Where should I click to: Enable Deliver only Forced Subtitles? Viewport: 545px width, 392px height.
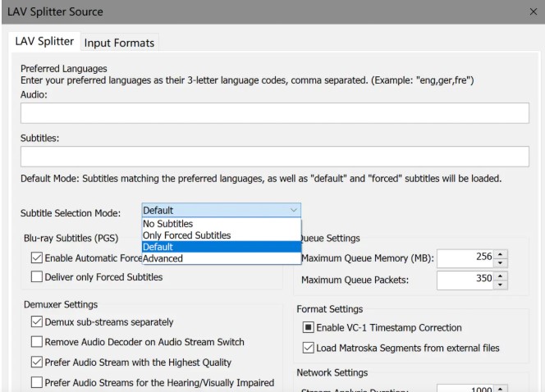point(35,277)
